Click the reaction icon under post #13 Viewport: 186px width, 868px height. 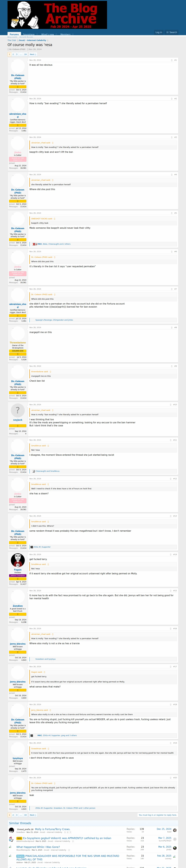tap(32, 547)
